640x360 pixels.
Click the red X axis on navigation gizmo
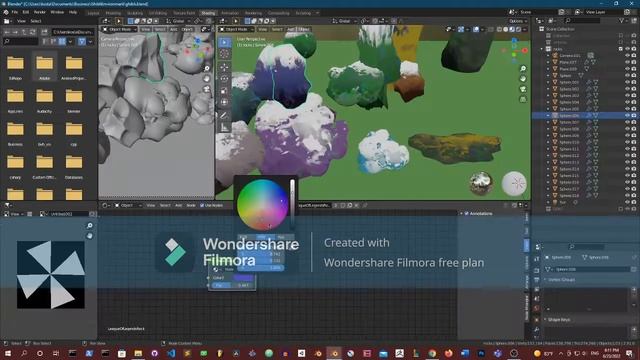525,51
